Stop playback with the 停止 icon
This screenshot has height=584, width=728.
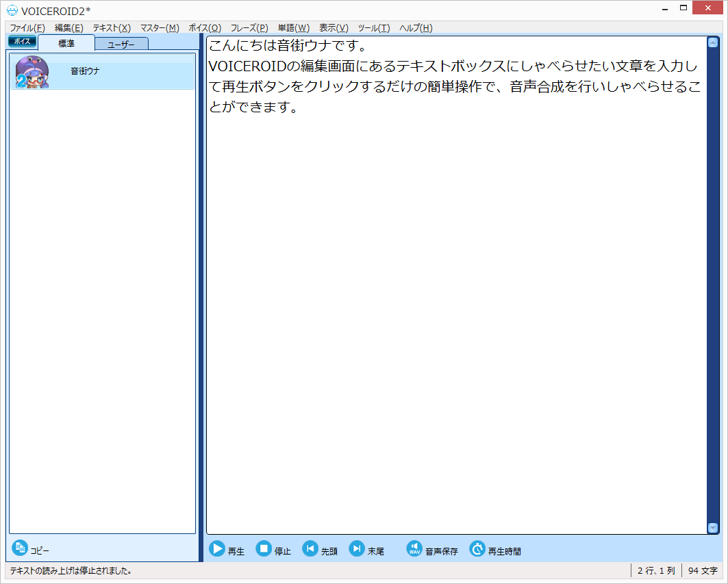pos(264,548)
